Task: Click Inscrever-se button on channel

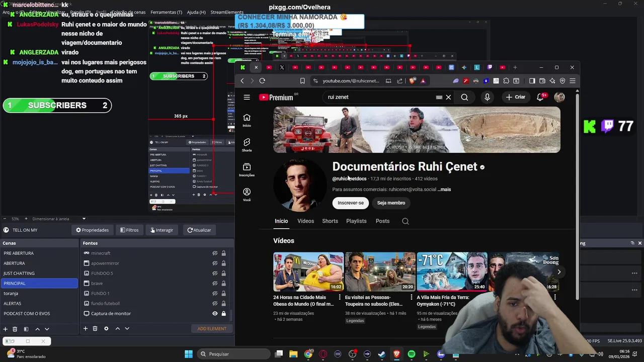Action: click(351, 203)
